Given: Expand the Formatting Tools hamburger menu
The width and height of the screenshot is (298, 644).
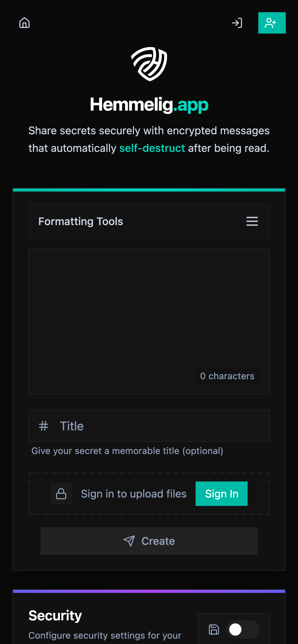Looking at the screenshot, I should coord(252,221).
